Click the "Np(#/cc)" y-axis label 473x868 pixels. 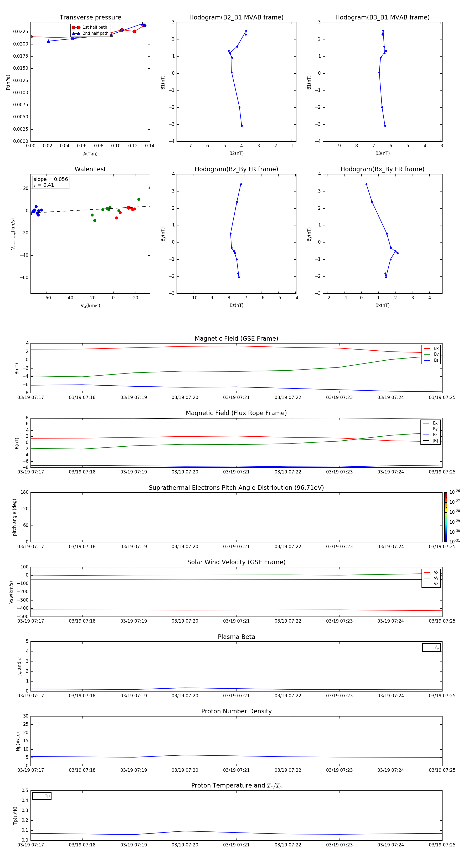click(x=18, y=741)
